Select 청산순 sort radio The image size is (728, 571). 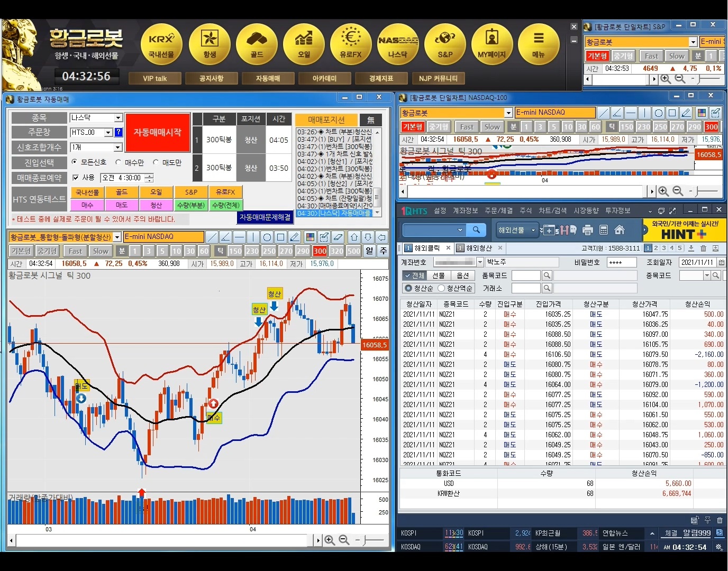pyautogui.click(x=408, y=288)
